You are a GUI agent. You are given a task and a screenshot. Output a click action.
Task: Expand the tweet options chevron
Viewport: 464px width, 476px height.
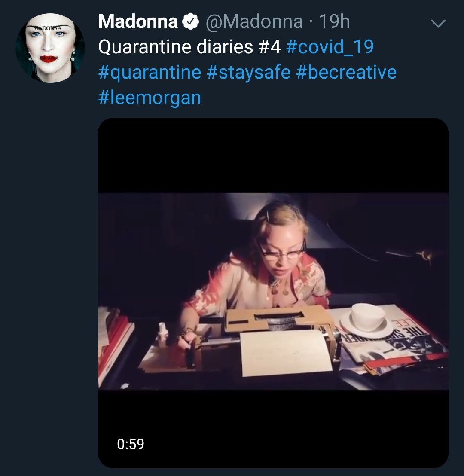pos(438,23)
